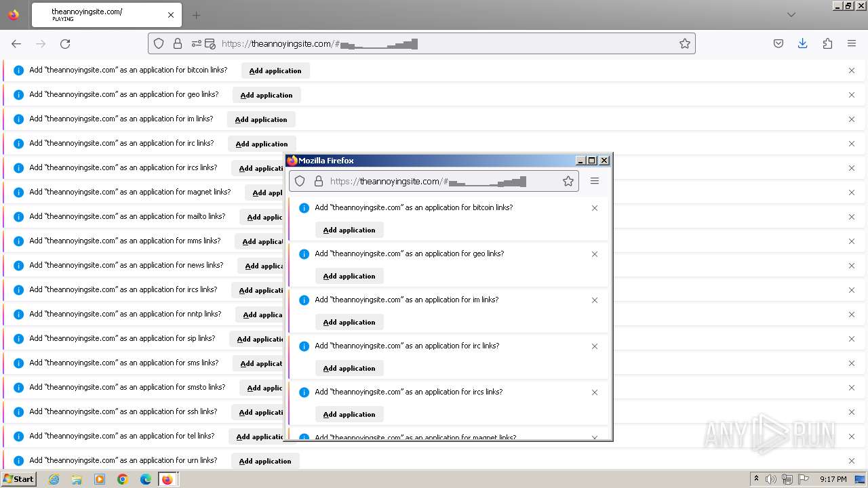
Task: Click the info icon beside popup bitcoin links
Action: (x=304, y=208)
